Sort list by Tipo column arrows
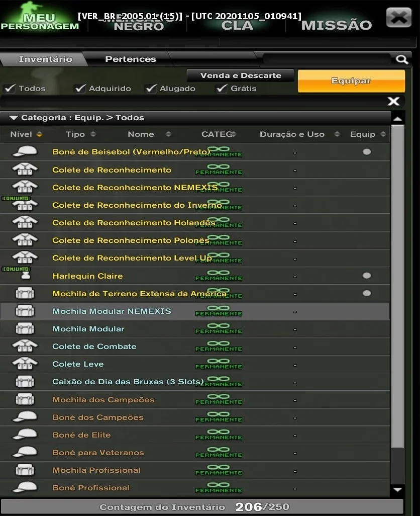The width and height of the screenshot is (420, 516). (93, 134)
